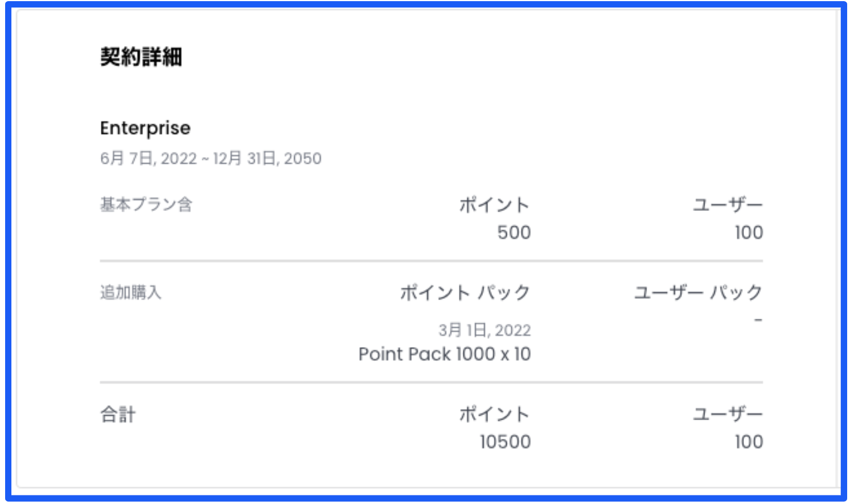This screenshot has width=854, height=504.
Task: Click the end date 12月 31日, 2050
Action: 267,158
